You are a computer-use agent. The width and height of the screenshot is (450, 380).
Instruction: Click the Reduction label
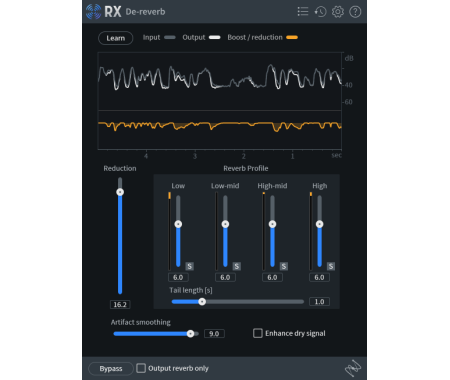tap(120, 168)
